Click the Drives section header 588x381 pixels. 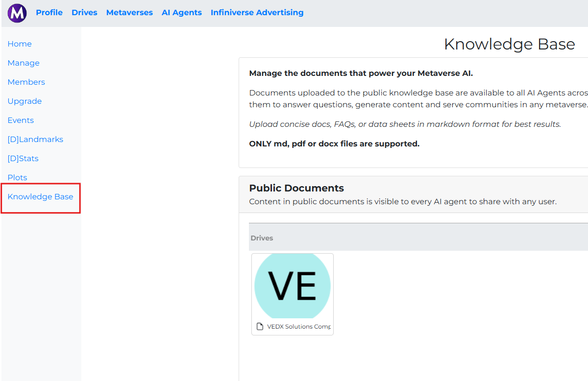point(262,238)
